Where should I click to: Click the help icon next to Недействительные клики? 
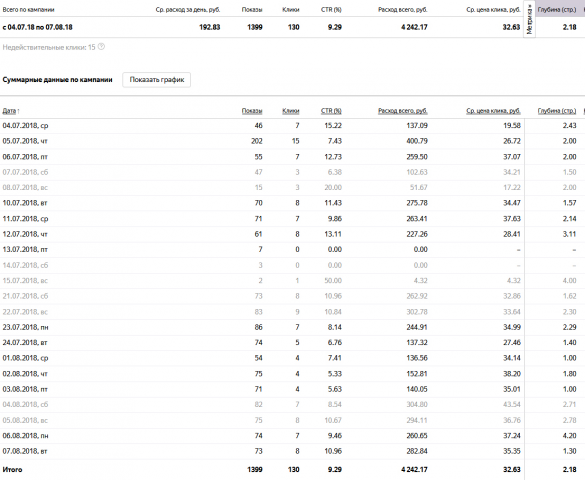[101, 47]
